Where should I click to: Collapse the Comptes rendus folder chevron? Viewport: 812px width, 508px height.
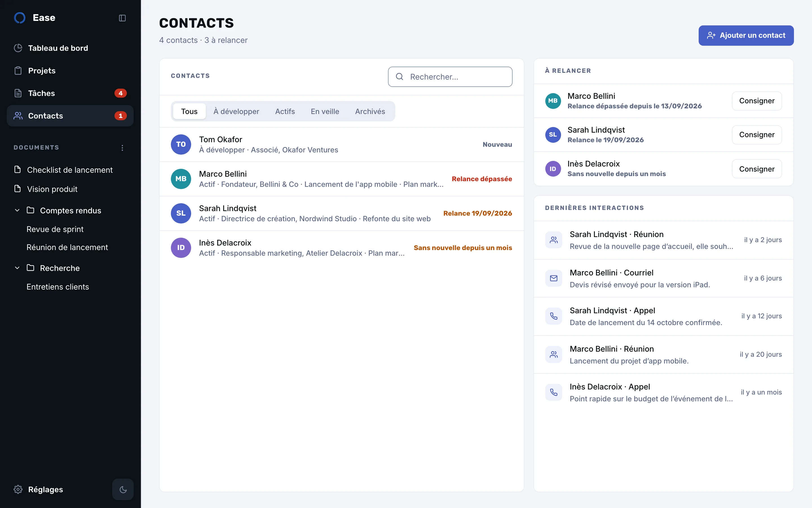[17, 210]
